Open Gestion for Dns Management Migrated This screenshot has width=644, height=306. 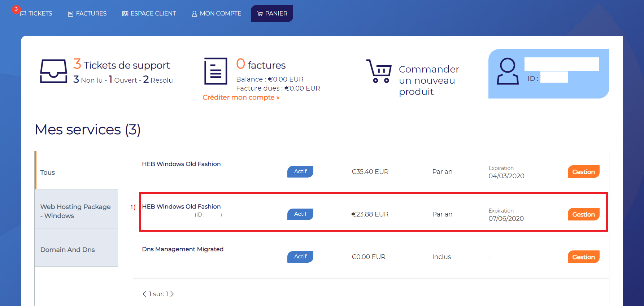[583, 257]
